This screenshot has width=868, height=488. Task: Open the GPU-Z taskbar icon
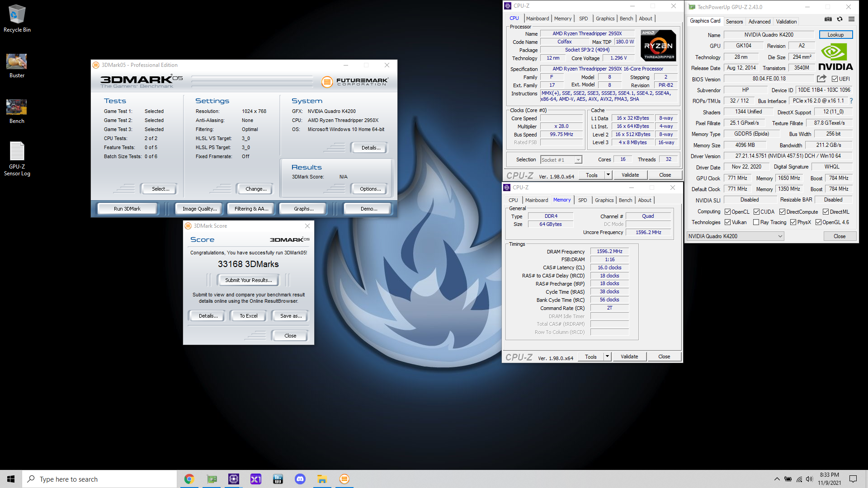click(x=212, y=479)
